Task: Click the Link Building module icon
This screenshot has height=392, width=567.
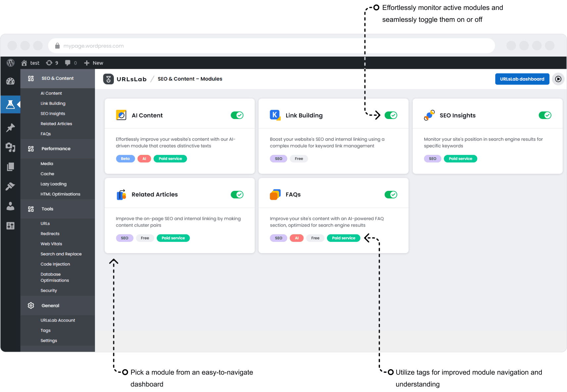Action: click(275, 115)
